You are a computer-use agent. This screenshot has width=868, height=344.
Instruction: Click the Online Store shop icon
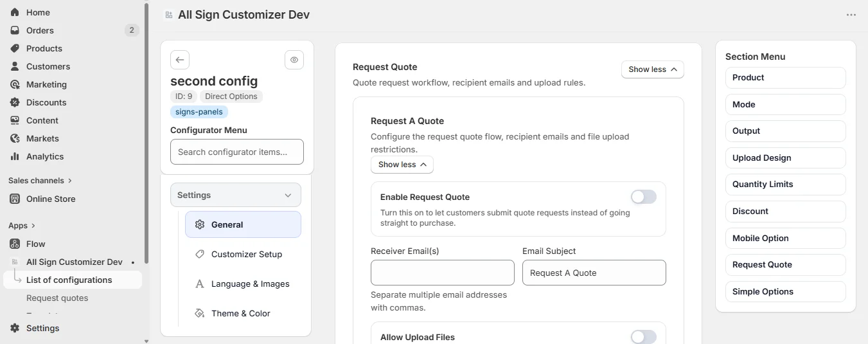coord(15,199)
